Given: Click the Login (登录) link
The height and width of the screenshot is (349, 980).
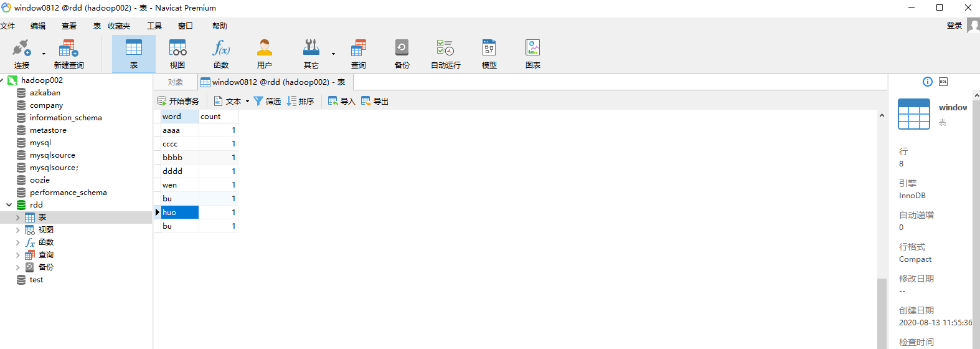Looking at the screenshot, I should (x=954, y=26).
